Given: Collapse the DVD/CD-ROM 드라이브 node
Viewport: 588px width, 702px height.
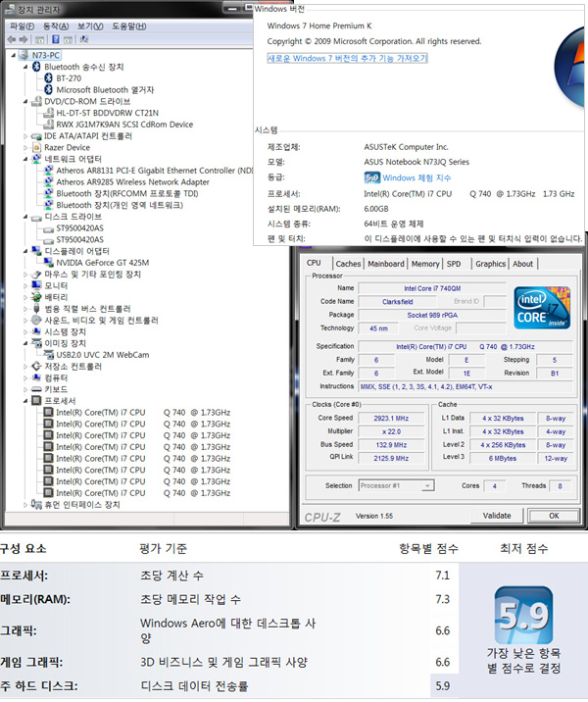Looking at the screenshot, I should (25, 102).
